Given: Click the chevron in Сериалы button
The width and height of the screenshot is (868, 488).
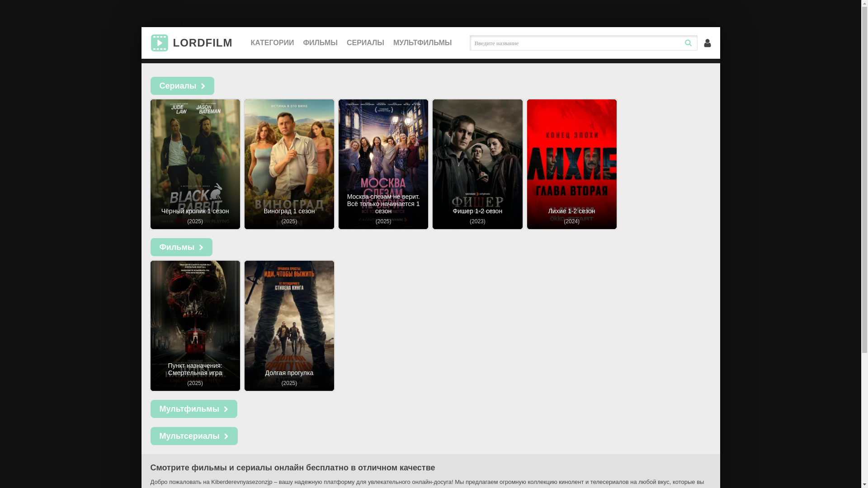Looking at the screenshot, I should [203, 86].
